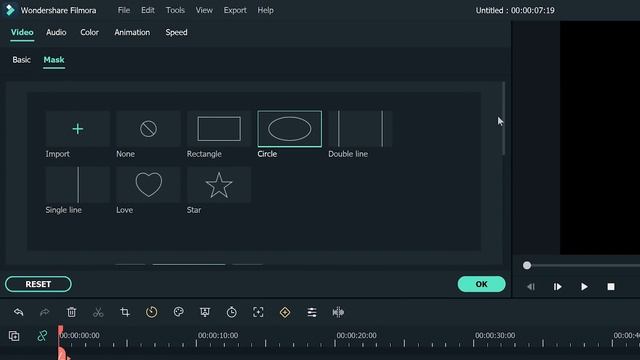
Task: Open the Duration stopwatch icon
Action: [x=231, y=312]
